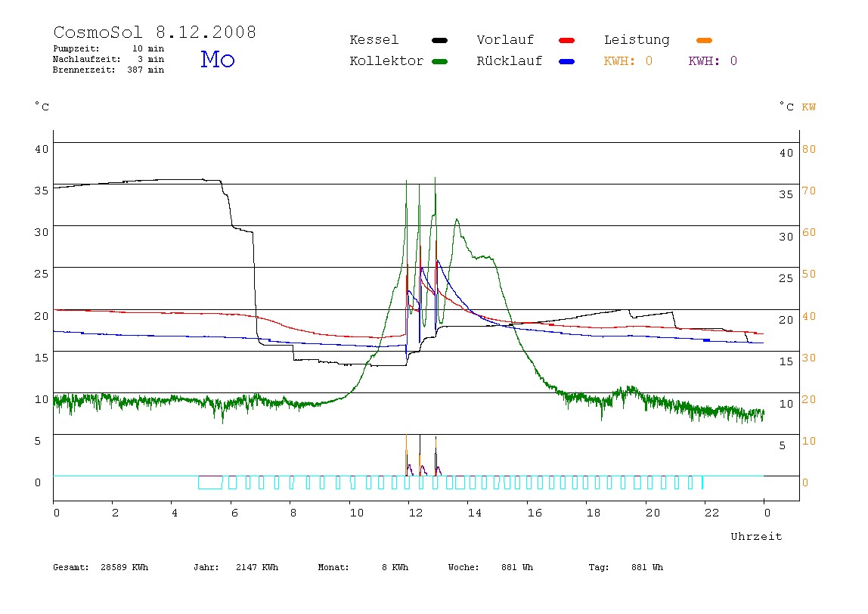Click the 'Nachlaufzeit: 3 min' line
868x614 pixels.
(x=109, y=59)
